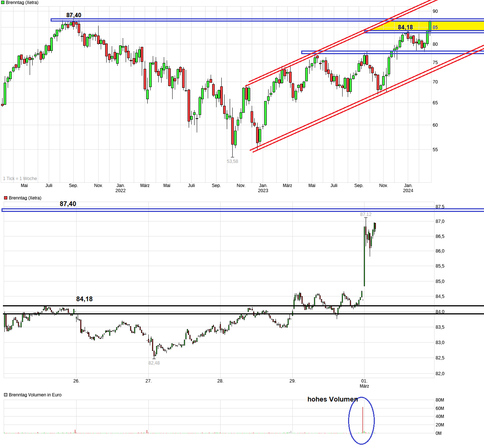Click the tall red volume spike bar

click(x=363, y=419)
